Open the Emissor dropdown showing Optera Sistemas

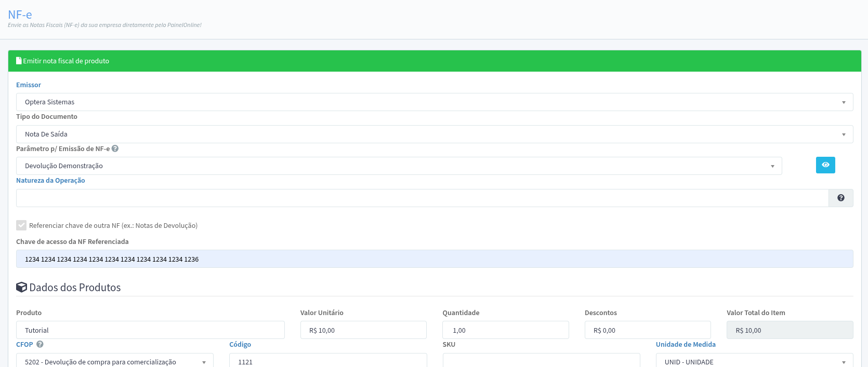434,102
